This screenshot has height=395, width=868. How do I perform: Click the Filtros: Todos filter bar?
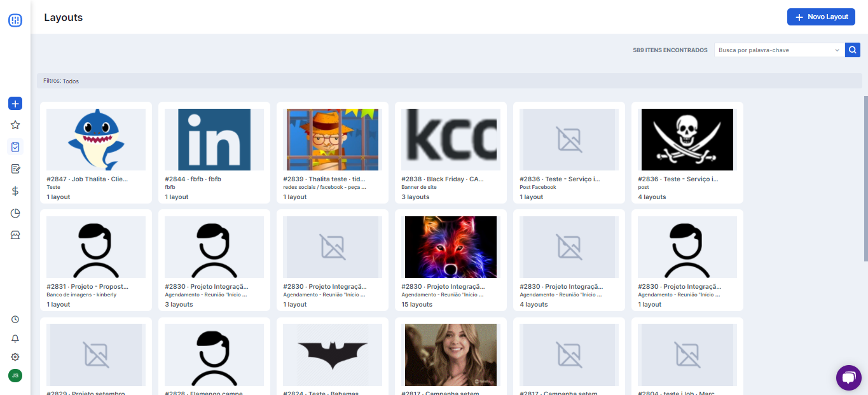(449, 81)
